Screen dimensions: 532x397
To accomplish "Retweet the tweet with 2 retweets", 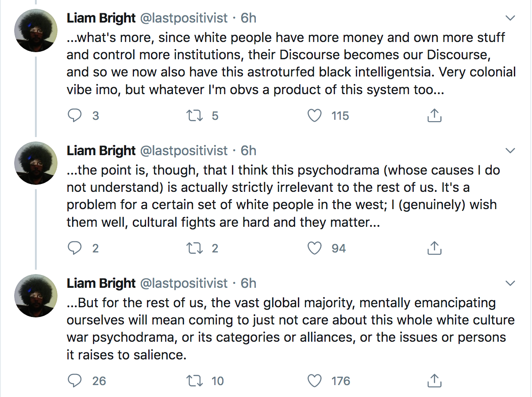I will pyautogui.click(x=194, y=248).
